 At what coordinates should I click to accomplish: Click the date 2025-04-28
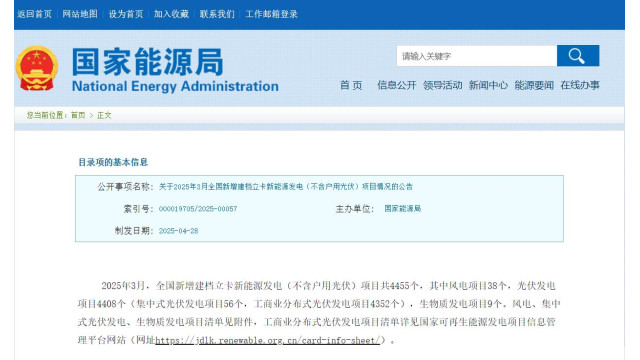pyautogui.click(x=178, y=231)
